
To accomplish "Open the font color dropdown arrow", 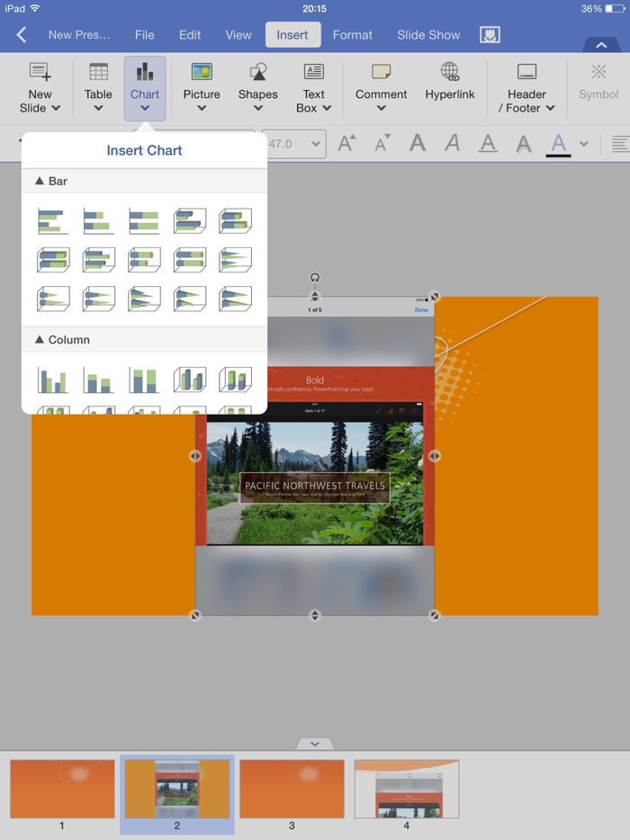I will click(x=584, y=144).
